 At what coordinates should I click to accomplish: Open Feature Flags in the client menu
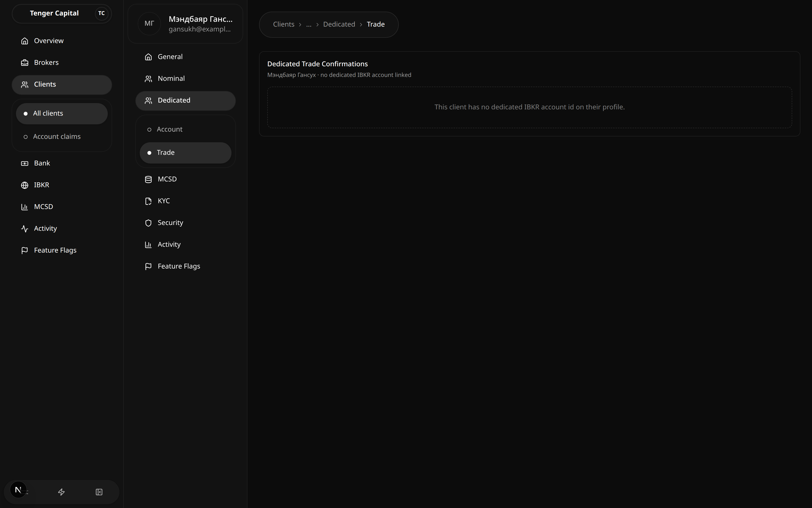[x=186, y=266]
